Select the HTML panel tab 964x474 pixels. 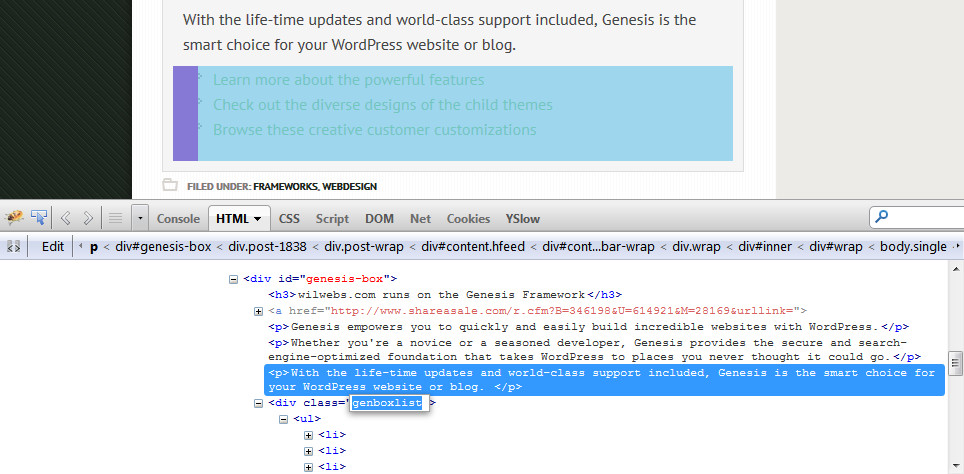point(239,218)
